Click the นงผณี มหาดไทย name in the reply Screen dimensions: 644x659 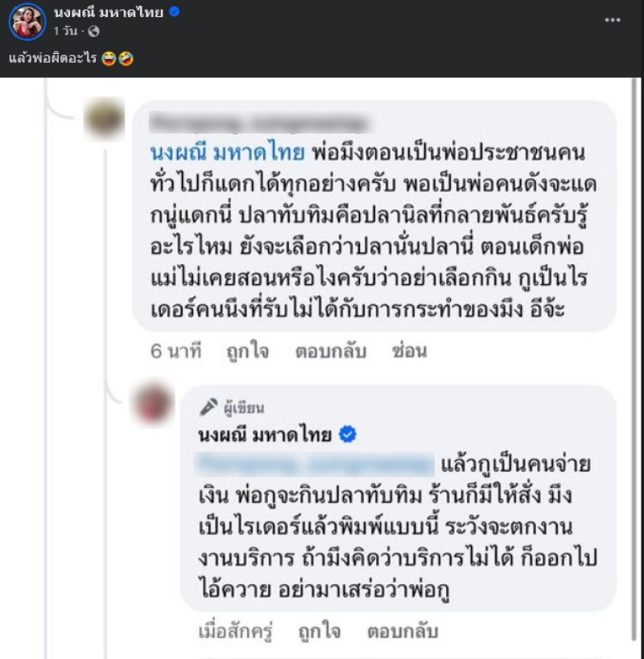tap(265, 435)
